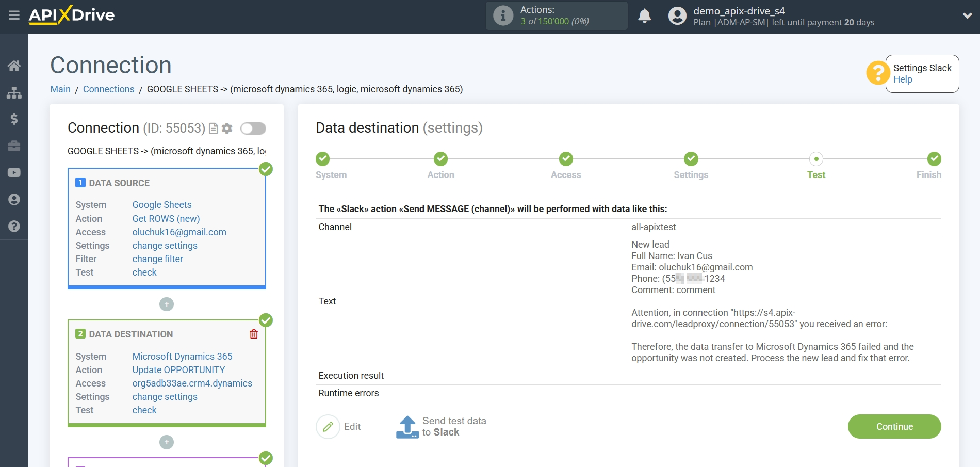Open the Home sidebar icon
Screen dimensions: 980x467
[x=14, y=66]
